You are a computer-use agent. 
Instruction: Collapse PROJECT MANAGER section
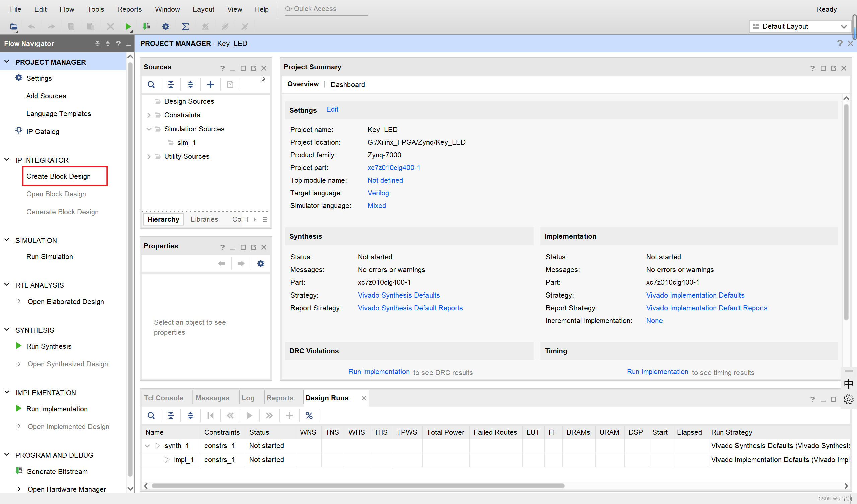click(7, 62)
